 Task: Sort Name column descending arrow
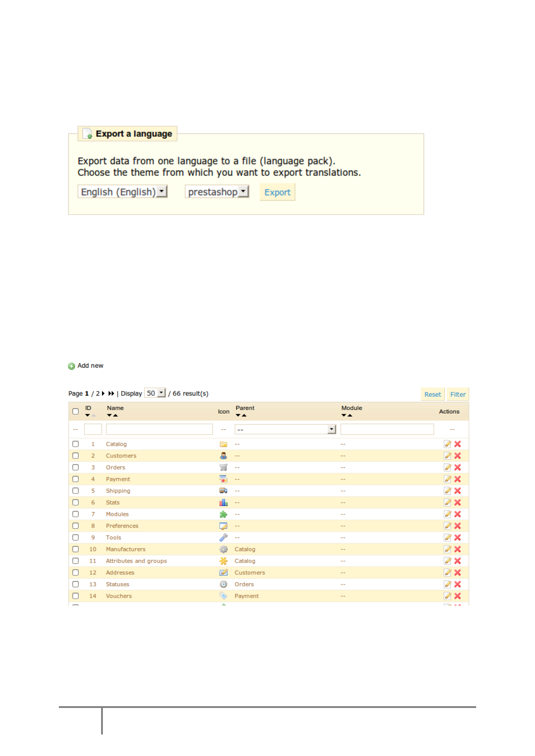point(109,415)
